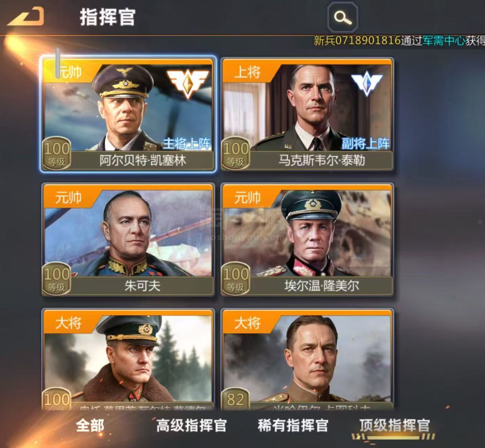
Task: Click the vertical scrollbar handle at list top
Action: tap(58, 63)
